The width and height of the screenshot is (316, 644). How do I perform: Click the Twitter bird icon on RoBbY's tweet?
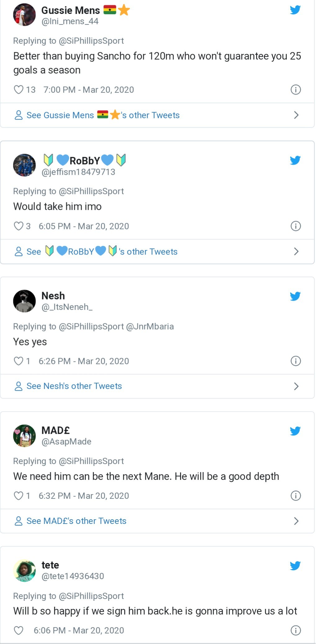(x=295, y=160)
